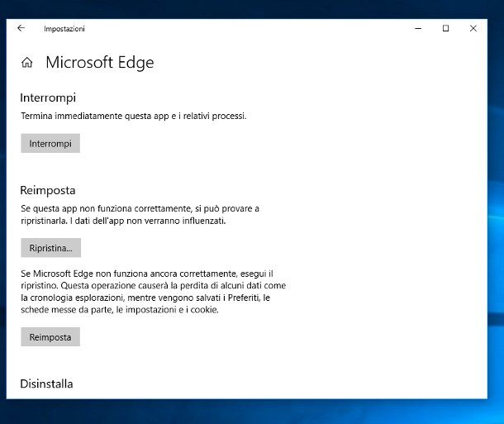Open the Settings home icon
Screen dimensions: 504x424
(x=27, y=62)
